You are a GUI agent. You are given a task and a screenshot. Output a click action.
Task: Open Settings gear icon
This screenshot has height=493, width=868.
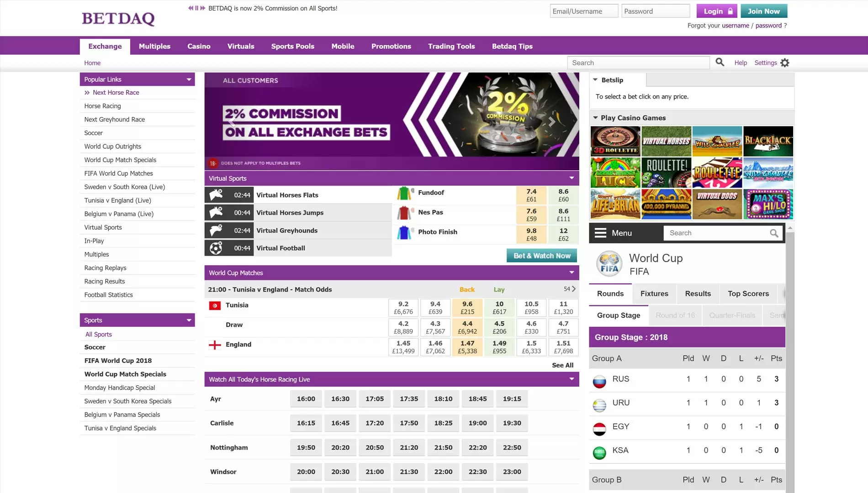click(785, 63)
